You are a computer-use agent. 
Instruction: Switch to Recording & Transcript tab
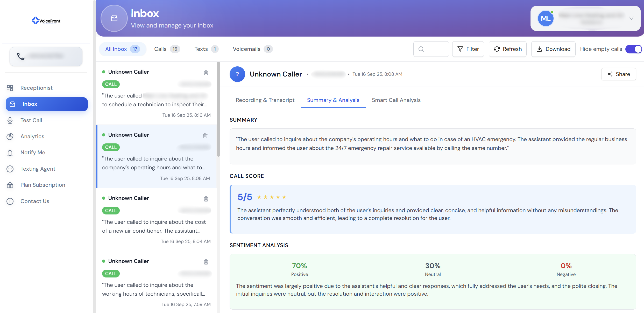point(265,100)
